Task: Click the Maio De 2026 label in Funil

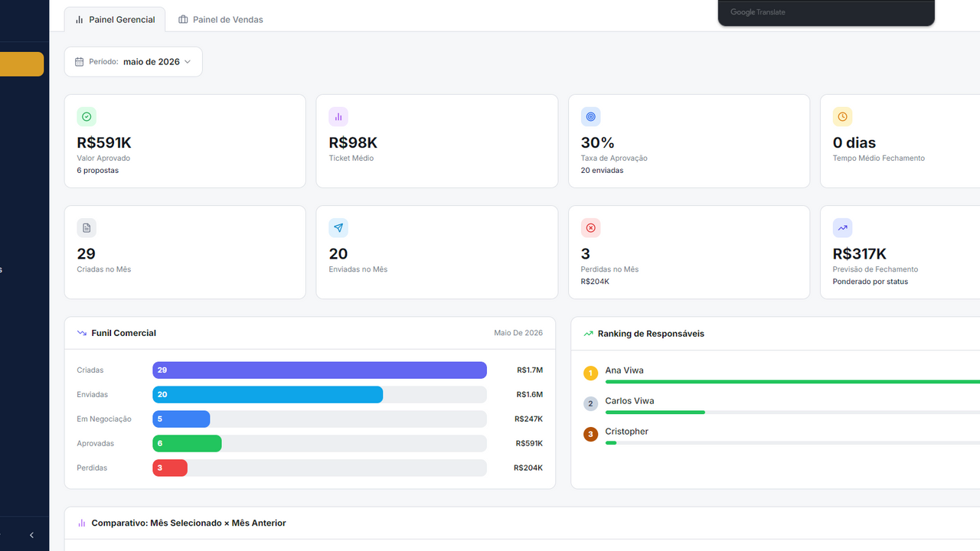Action: 518,333
